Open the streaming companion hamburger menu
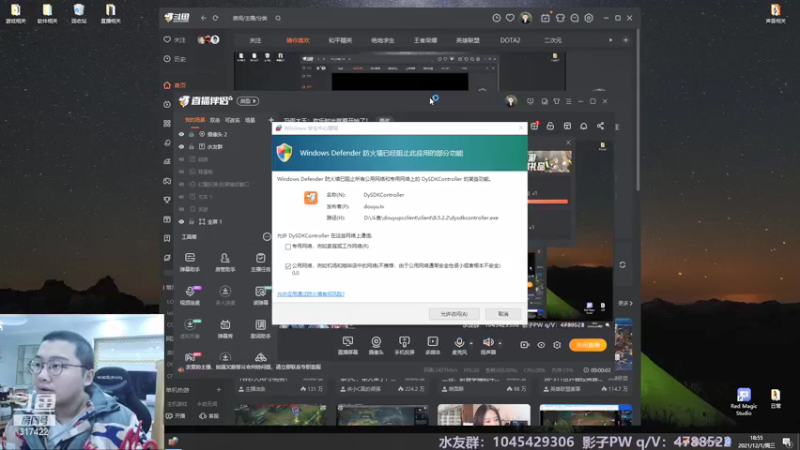Viewport: 800px width, 450px height. pyautogui.click(x=568, y=102)
